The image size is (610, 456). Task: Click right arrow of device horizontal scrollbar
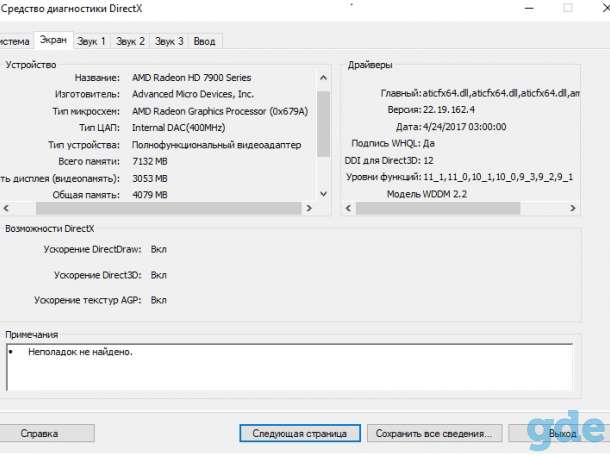(309, 208)
